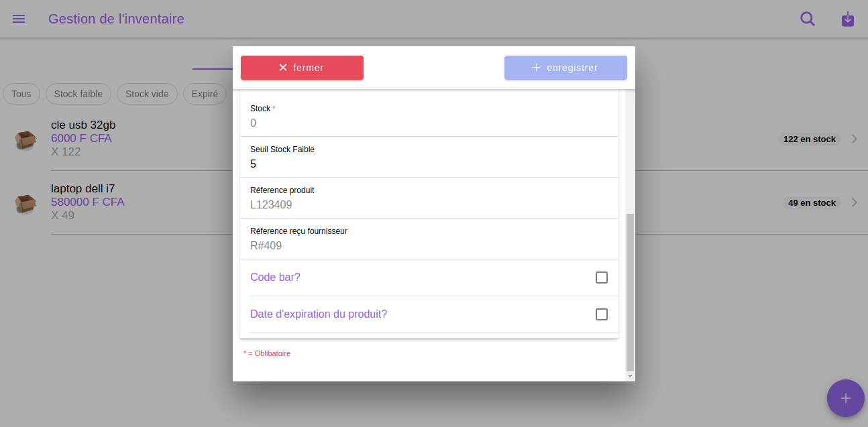Screen dimensions: 868x427
Task: Click the enregistrer button label
Action: tap(572, 68)
